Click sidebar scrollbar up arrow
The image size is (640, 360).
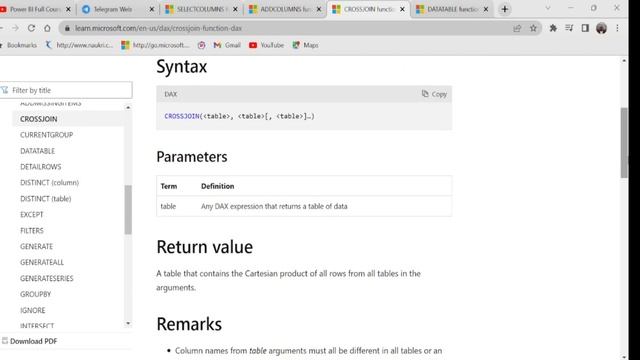tap(128, 107)
